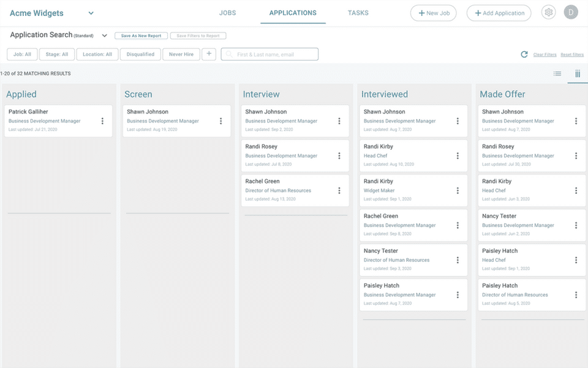Select the Applied column heading

click(x=21, y=94)
